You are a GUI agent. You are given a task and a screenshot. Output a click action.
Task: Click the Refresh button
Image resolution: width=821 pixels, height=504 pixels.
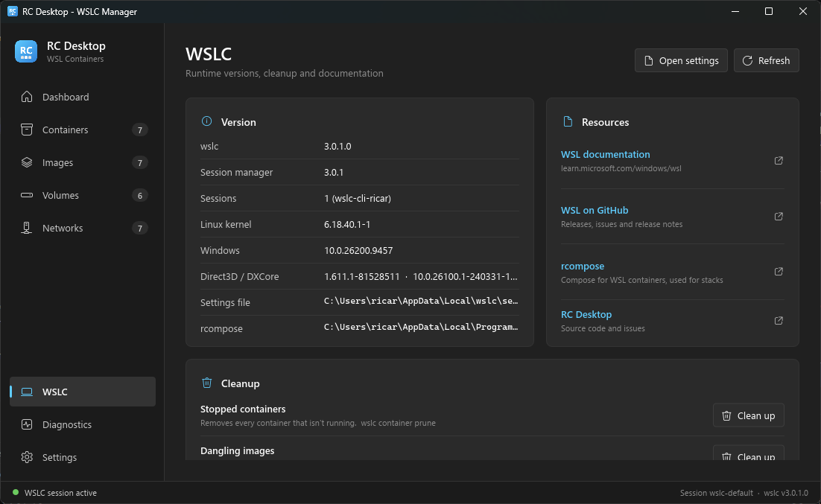click(766, 61)
